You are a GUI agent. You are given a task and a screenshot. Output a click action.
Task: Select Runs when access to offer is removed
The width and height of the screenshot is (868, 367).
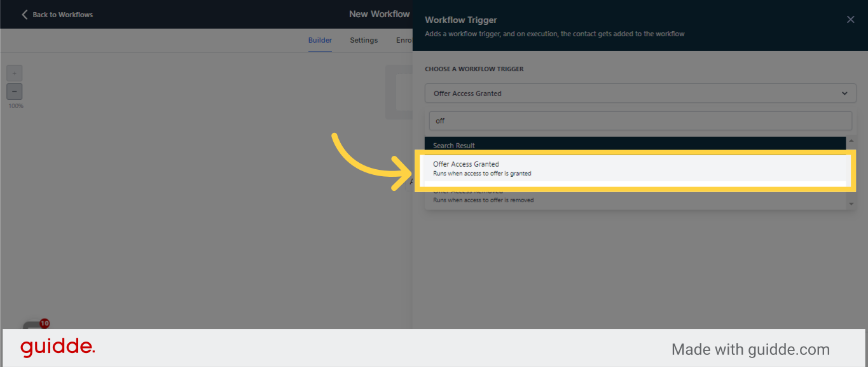[x=483, y=200]
